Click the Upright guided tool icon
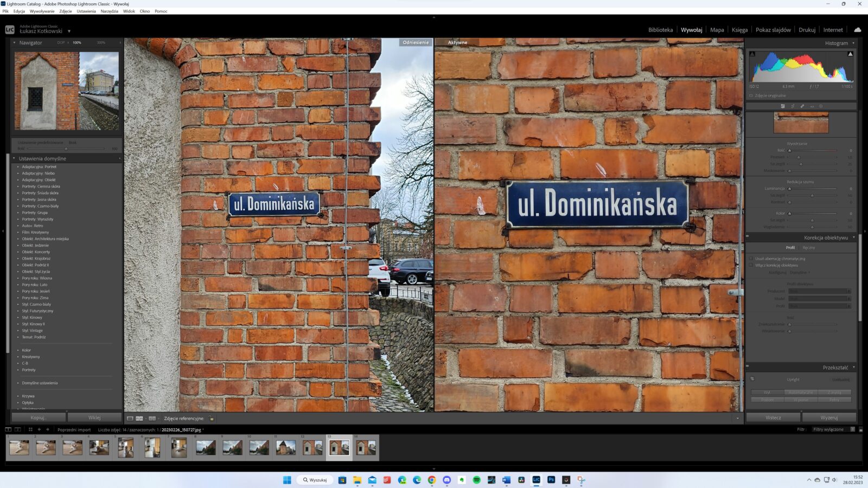The image size is (868, 488). (752, 379)
